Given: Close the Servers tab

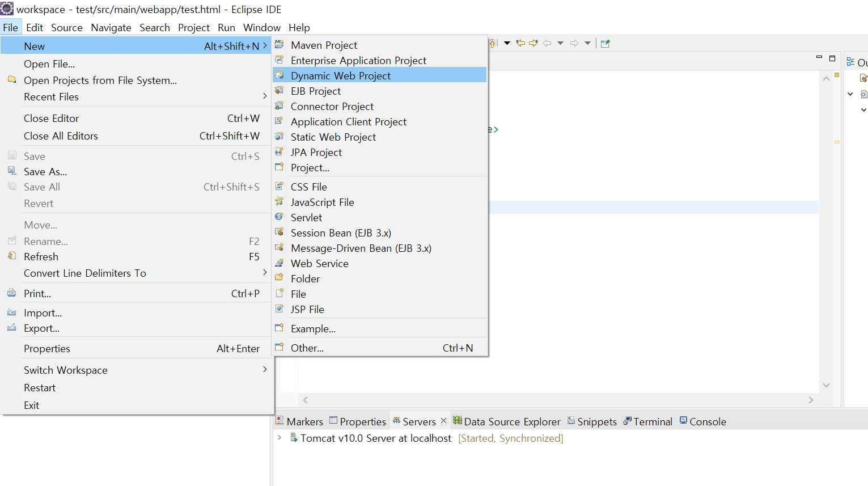Looking at the screenshot, I should coord(443,420).
